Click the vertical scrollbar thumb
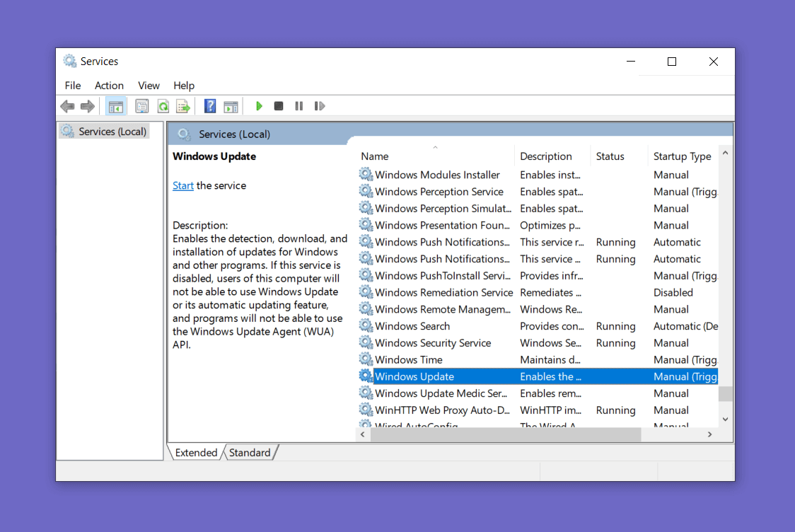Screen dimensions: 795x532 click(725, 393)
